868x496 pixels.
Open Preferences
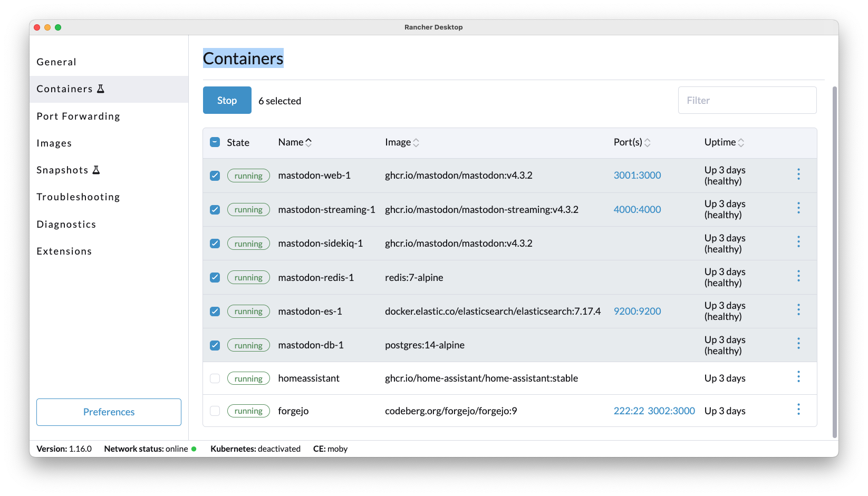(x=109, y=412)
